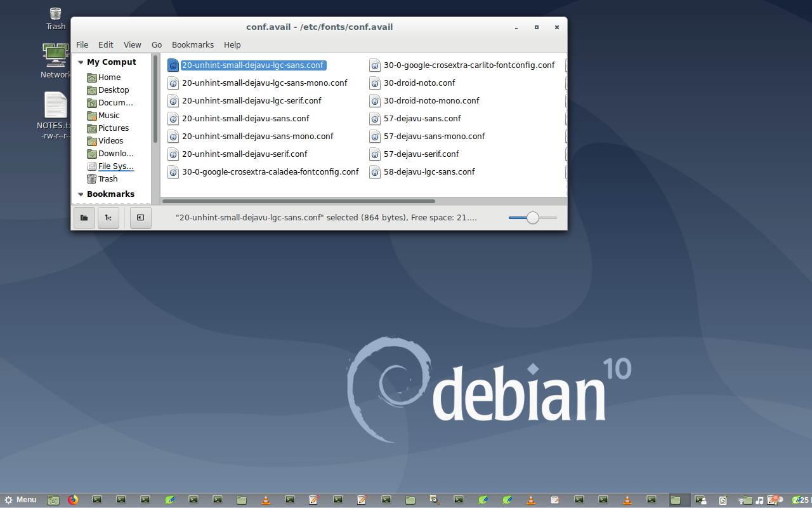Screen dimensions: 812x508
Task: Select 20-unhint-small-dejavu-lgc-serif.conf file
Action: pyautogui.click(x=244, y=100)
